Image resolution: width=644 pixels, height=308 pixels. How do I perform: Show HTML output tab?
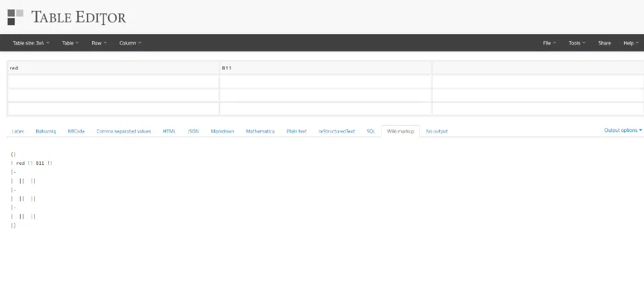[169, 131]
